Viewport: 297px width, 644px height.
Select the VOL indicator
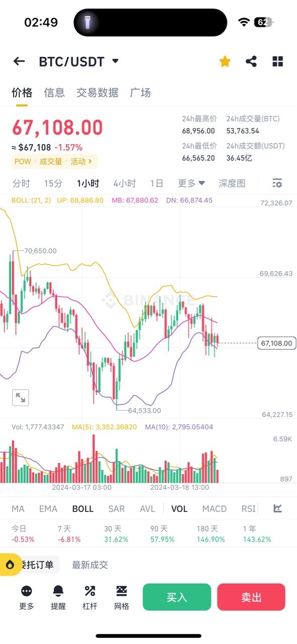[x=179, y=508]
